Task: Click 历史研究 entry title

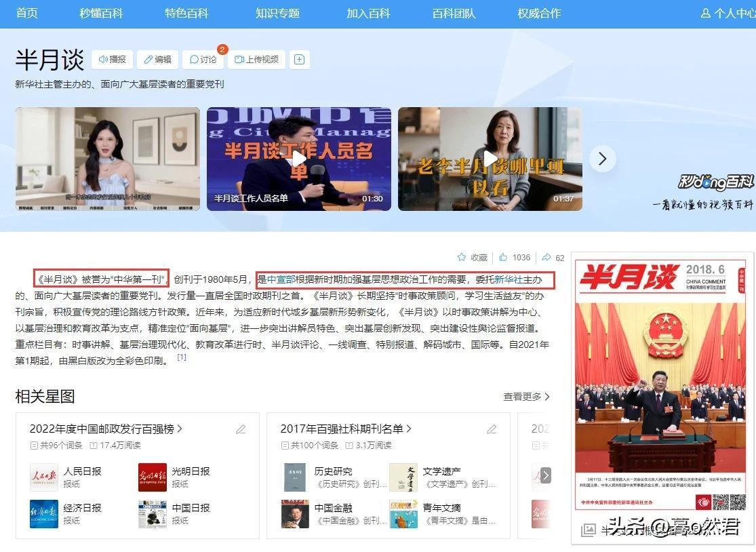Action: point(333,471)
